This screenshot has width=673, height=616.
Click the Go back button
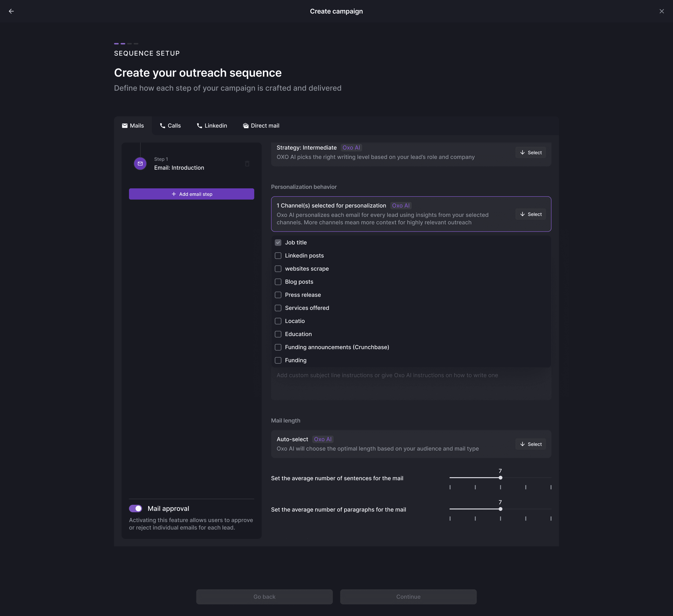(x=264, y=597)
